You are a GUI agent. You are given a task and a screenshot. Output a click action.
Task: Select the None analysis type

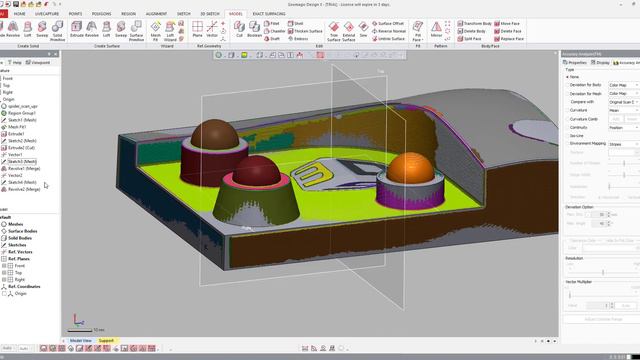(x=572, y=77)
